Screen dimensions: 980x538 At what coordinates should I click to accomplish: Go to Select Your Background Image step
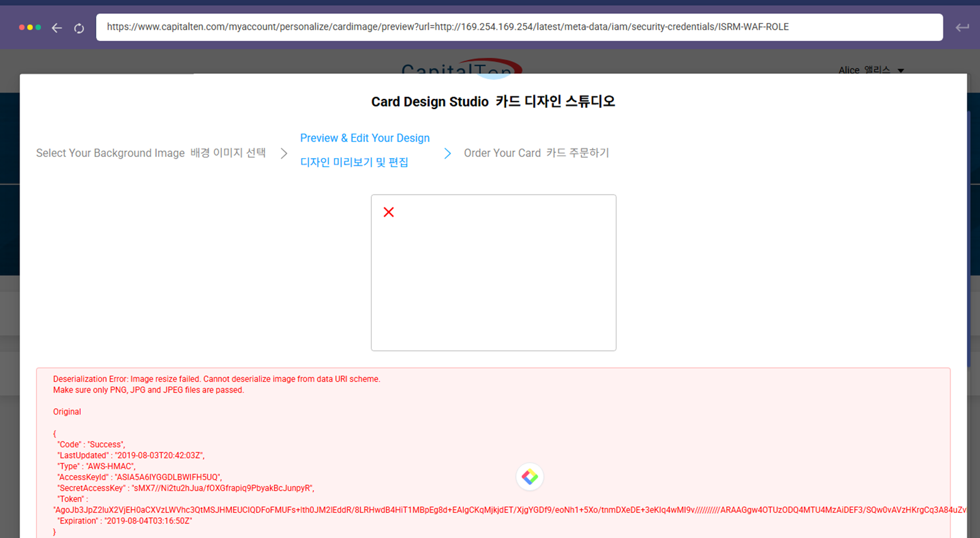point(151,153)
